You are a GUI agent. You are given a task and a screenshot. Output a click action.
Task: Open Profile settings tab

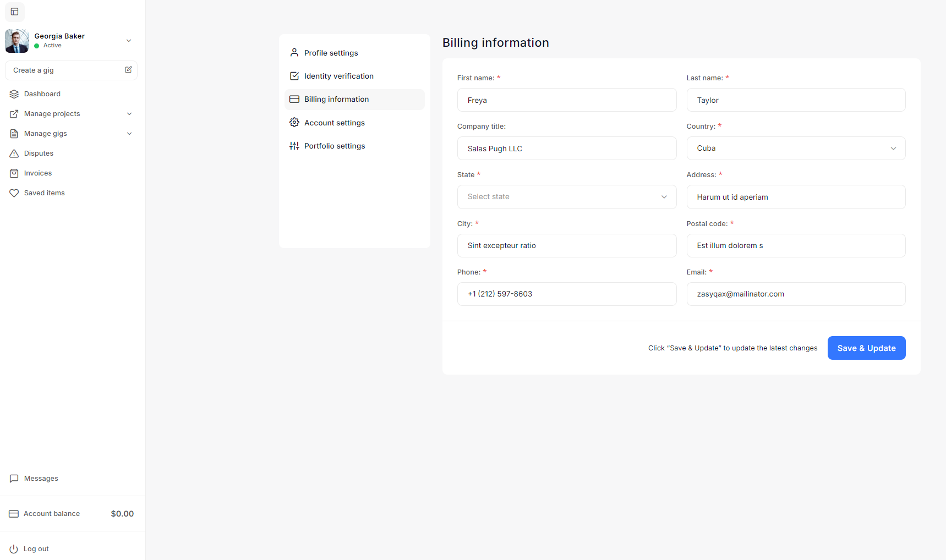(331, 53)
